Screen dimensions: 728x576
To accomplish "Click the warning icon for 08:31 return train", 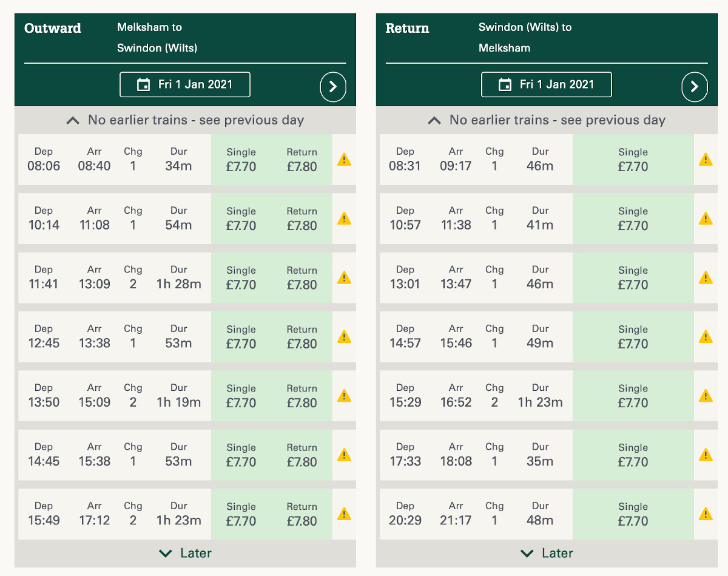I will pyautogui.click(x=706, y=160).
